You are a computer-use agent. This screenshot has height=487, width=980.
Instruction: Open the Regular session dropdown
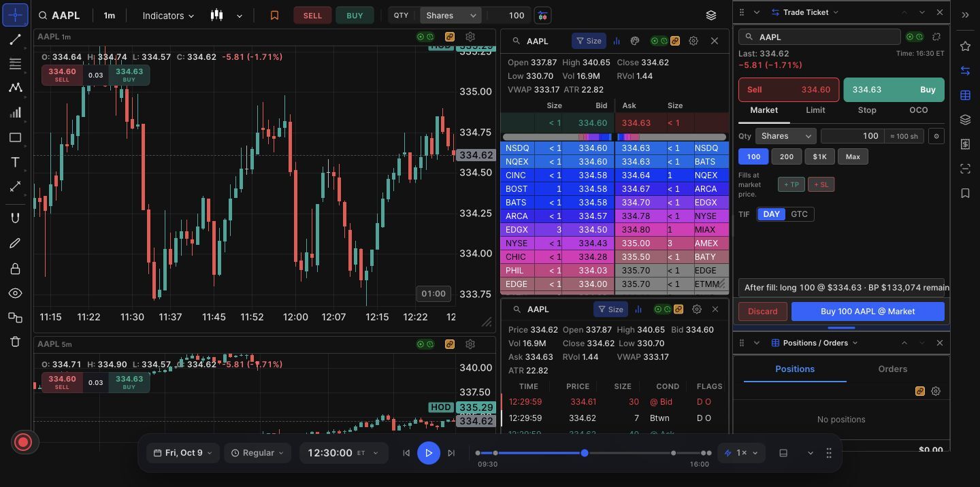tap(258, 453)
